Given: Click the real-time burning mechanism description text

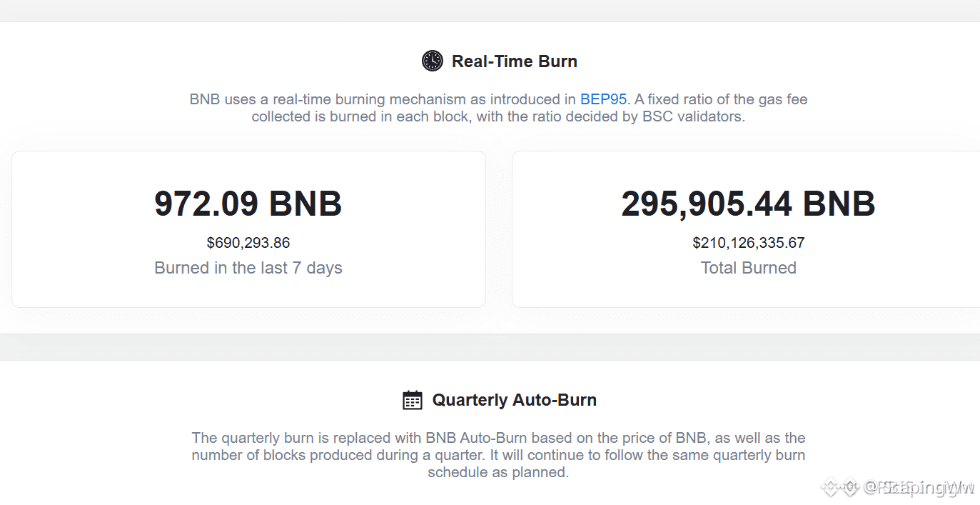Looking at the screenshot, I should 498,108.
